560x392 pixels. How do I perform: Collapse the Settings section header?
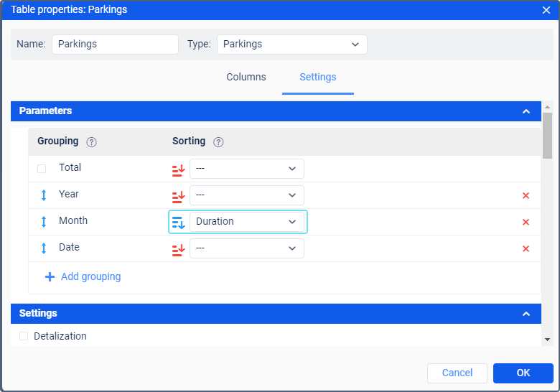[x=526, y=314]
